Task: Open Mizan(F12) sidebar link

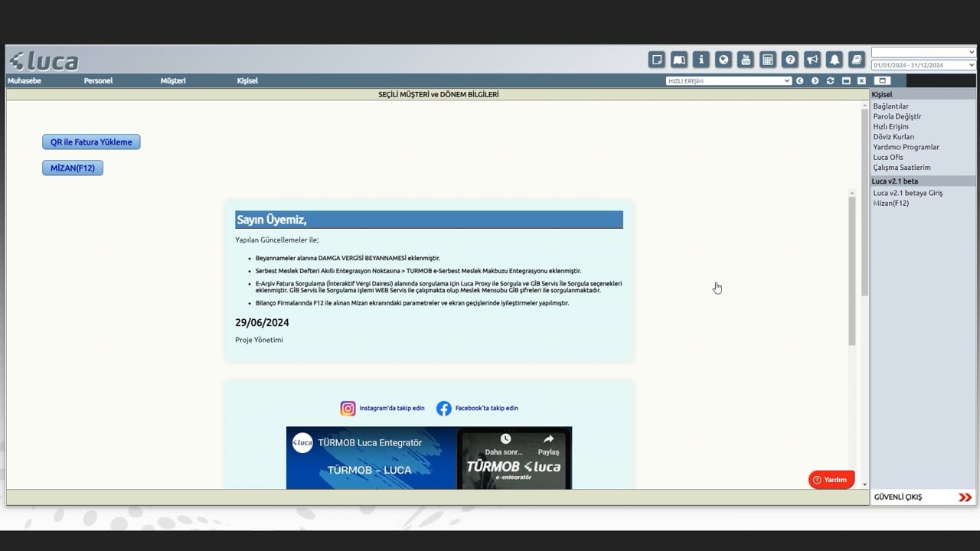Action: (891, 204)
